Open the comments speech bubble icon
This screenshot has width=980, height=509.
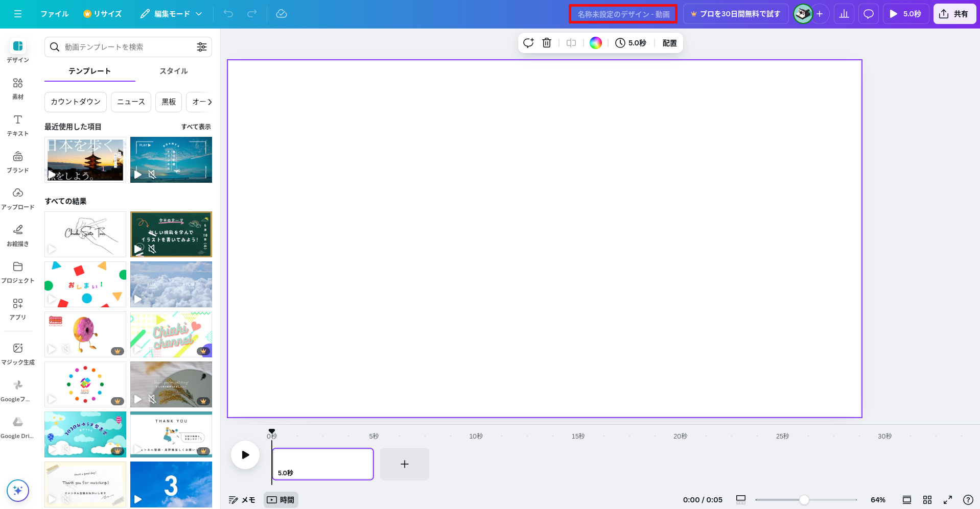click(868, 14)
